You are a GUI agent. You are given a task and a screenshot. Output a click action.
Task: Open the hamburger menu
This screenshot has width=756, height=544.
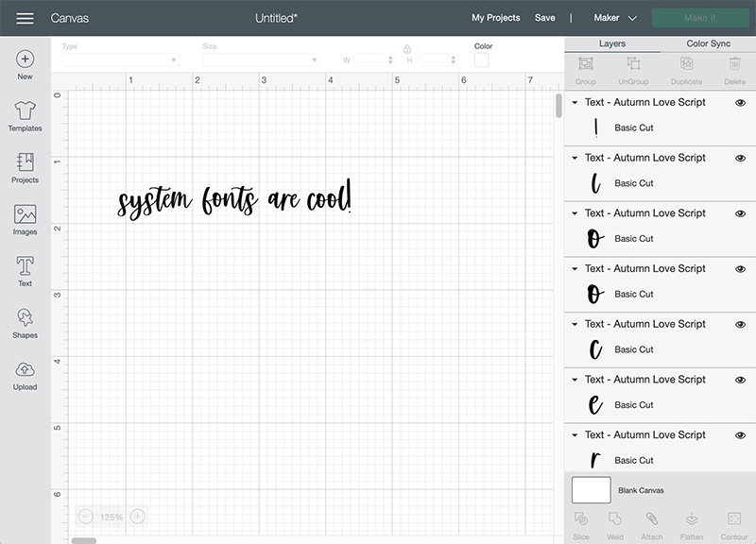(25, 16)
